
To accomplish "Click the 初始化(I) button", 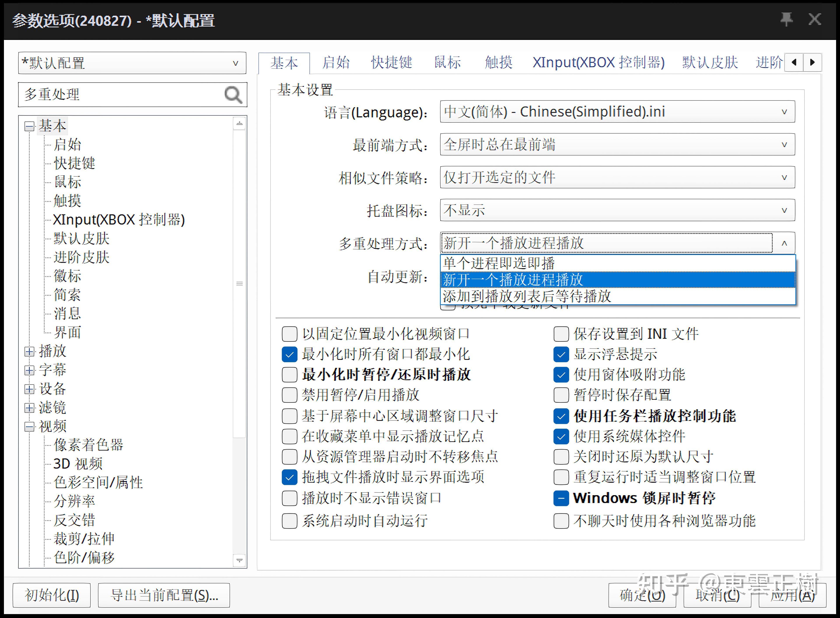I will click(52, 595).
